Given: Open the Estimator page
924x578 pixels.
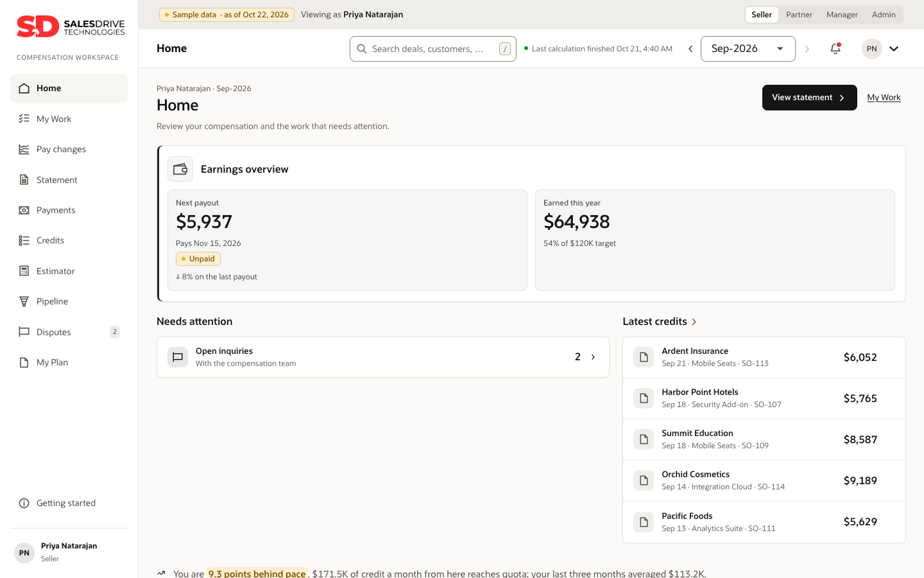Looking at the screenshot, I should [69, 271].
